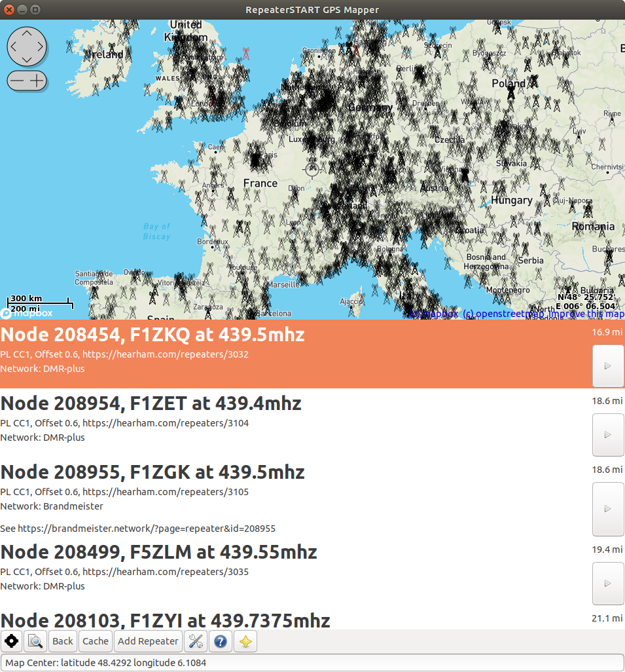The width and height of the screenshot is (625, 672).
Task: Open help with the question mark icon
Action: (x=221, y=642)
